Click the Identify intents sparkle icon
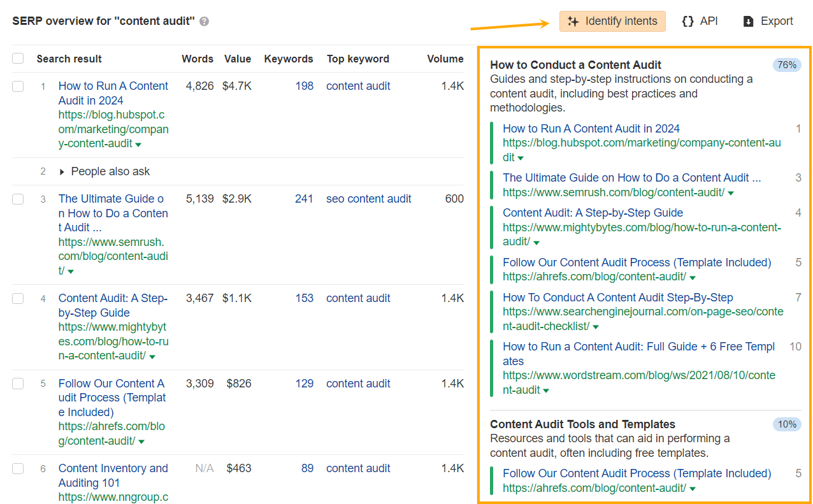The height and width of the screenshot is (504, 813). tap(573, 21)
